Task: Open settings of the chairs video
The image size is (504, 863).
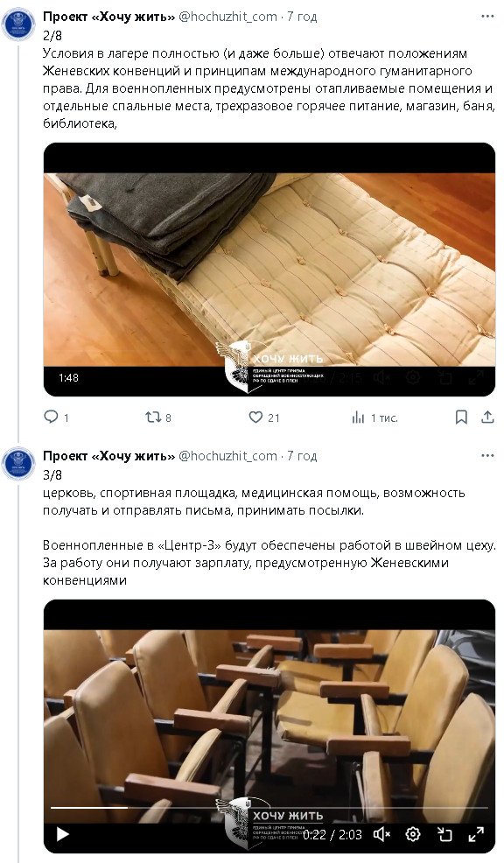Action: pyautogui.click(x=413, y=834)
